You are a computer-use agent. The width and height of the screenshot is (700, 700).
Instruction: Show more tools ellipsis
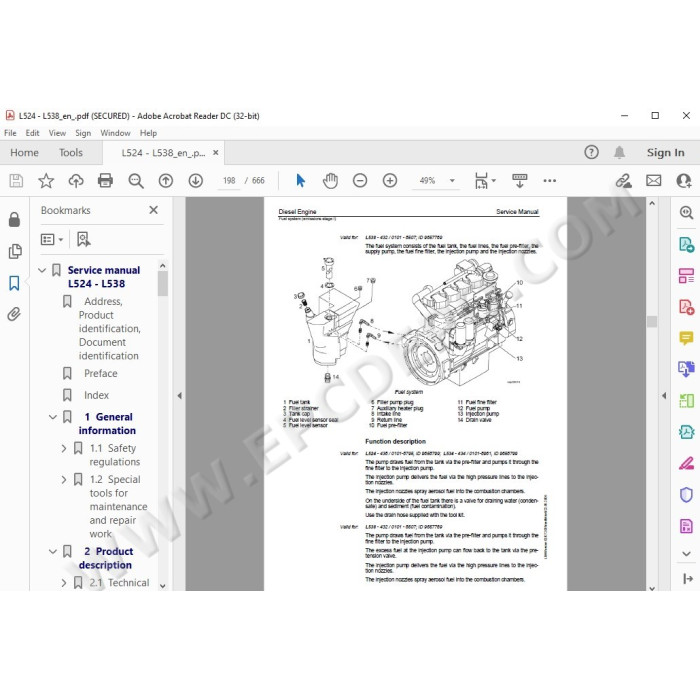(550, 181)
